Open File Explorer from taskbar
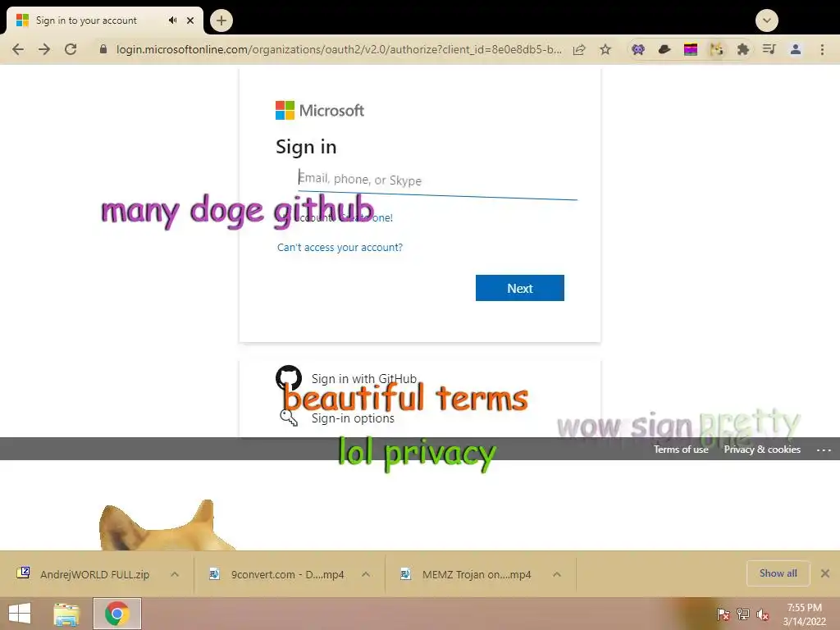 pyautogui.click(x=66, y=614)
